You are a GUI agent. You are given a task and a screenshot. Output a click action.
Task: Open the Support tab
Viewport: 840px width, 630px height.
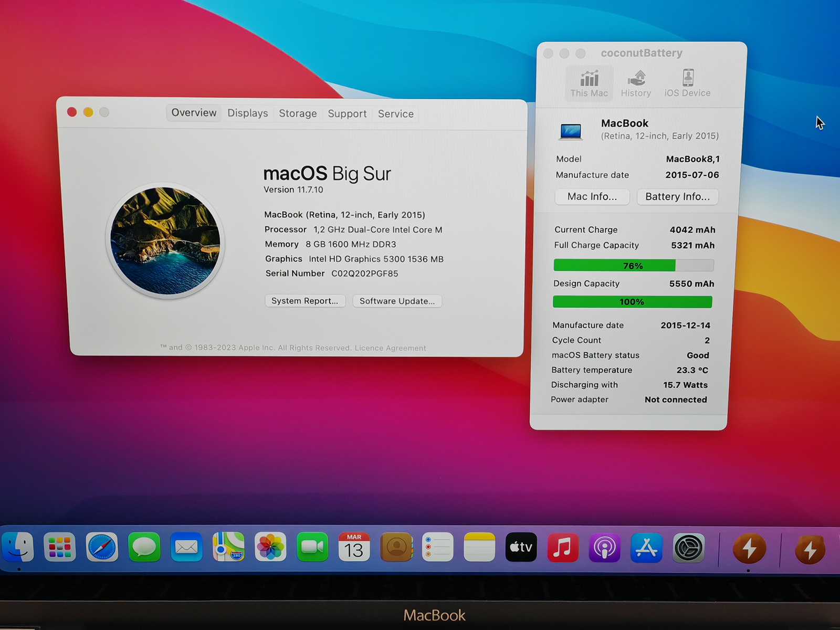[347, 114]
